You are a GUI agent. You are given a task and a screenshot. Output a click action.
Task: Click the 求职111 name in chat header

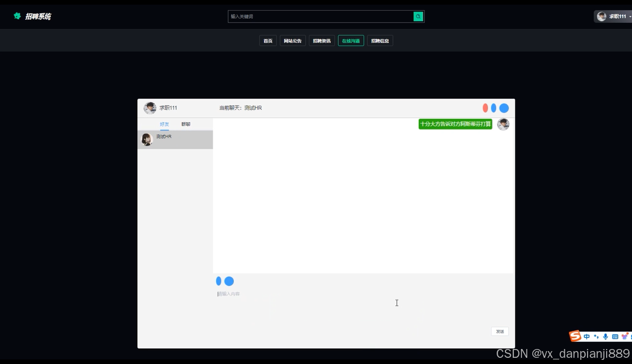pyautogui.click(x=168, y=108)
